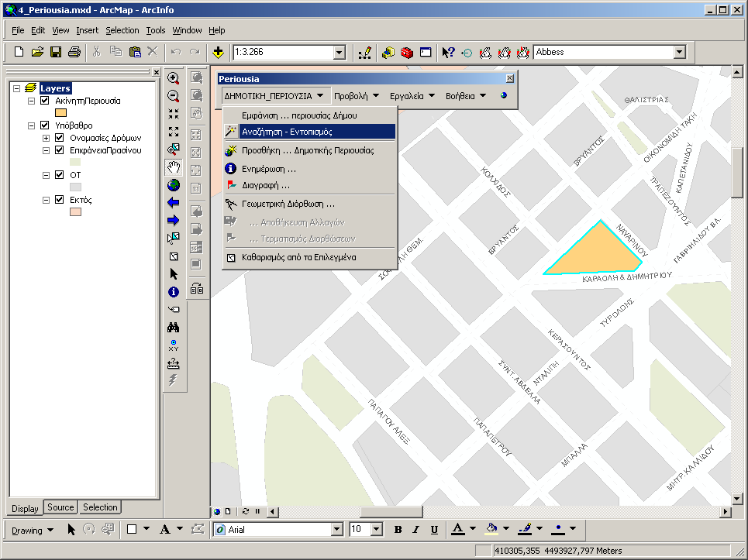The height and width of the screenshot is (560, 748).
Task: Click Fixed Zoom In icon
Action: tap(174, 113)
